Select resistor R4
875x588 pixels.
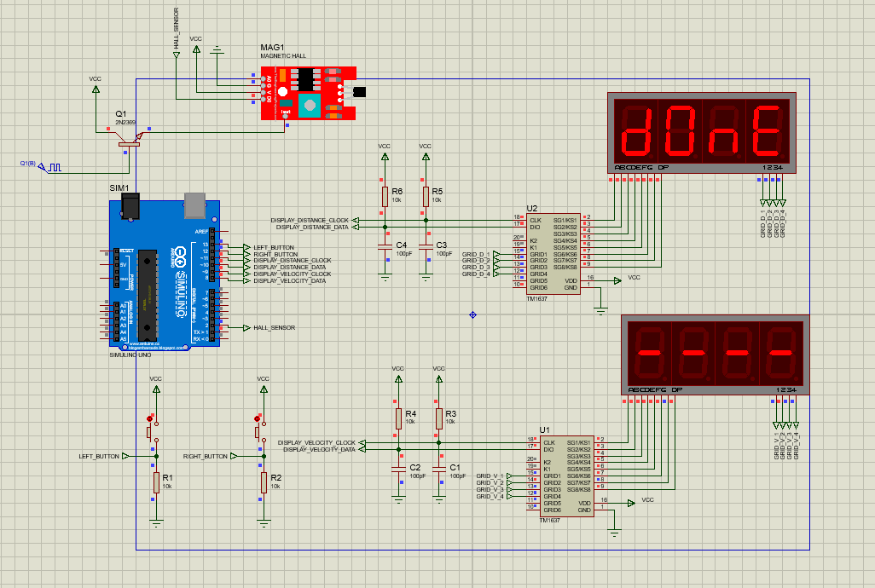tap(398, 418)
